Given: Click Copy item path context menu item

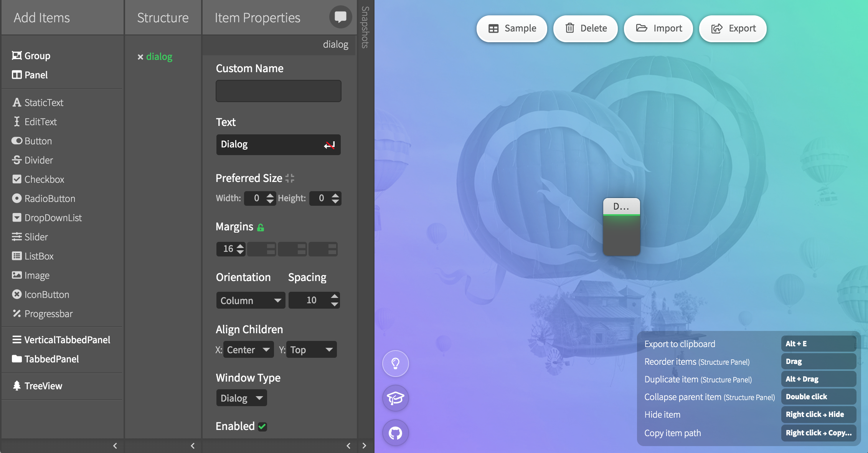Looking at the screenshot, I should pyautogui.click(x=673, y=432).
